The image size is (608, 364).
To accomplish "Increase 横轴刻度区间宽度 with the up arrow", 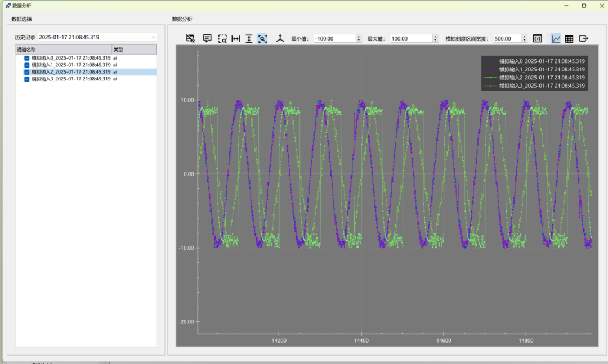I will point(524,37).
